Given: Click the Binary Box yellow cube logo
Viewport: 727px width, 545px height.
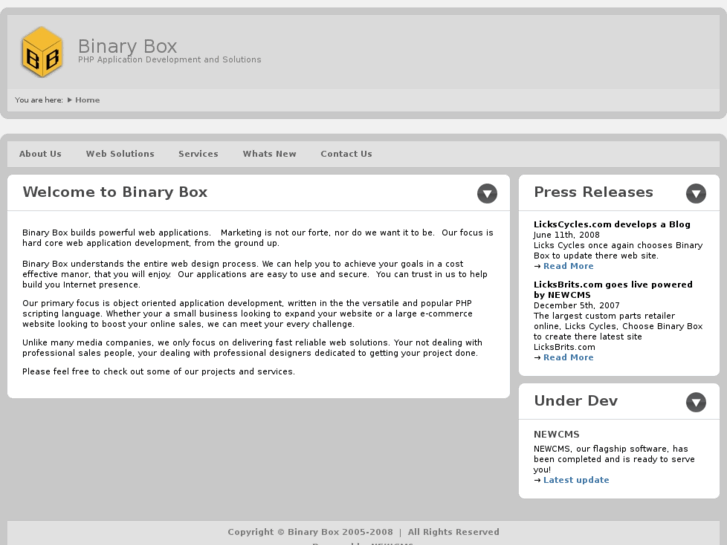Looking at the screenshot, I should [x=42, y=52].
